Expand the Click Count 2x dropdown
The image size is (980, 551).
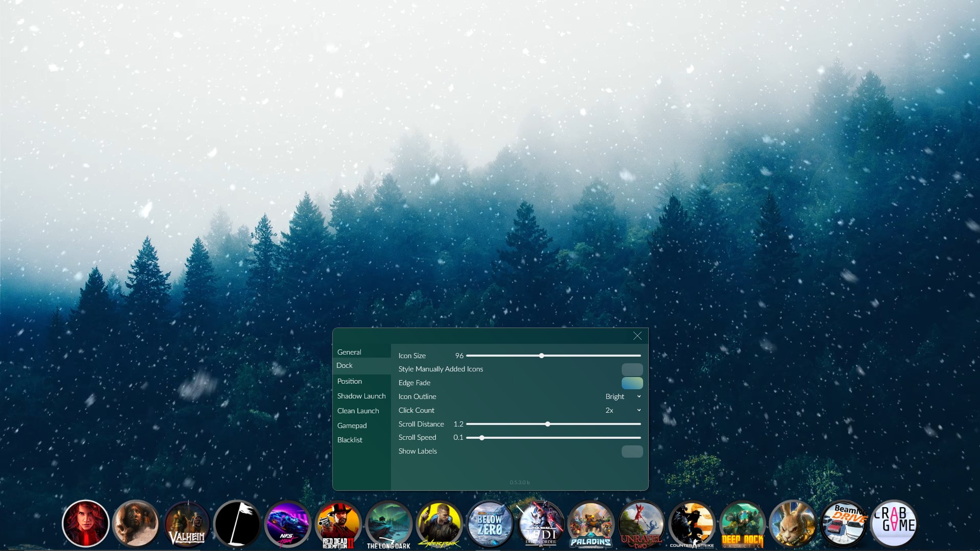pyautogui.click(x=623, y=410)
